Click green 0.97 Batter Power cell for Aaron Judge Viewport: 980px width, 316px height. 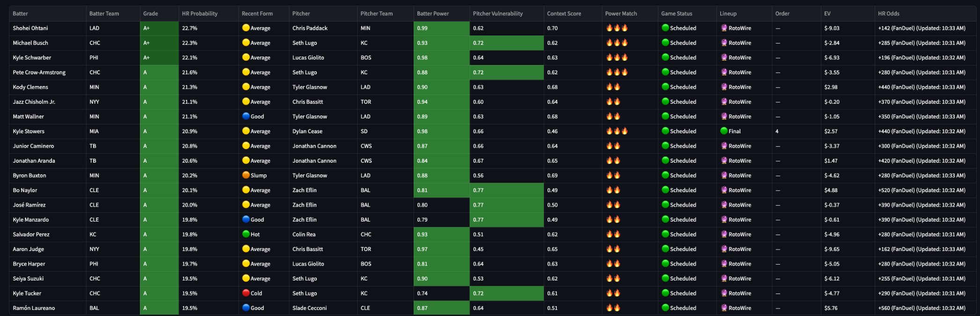pyautogui.click(x=442, y=249)
